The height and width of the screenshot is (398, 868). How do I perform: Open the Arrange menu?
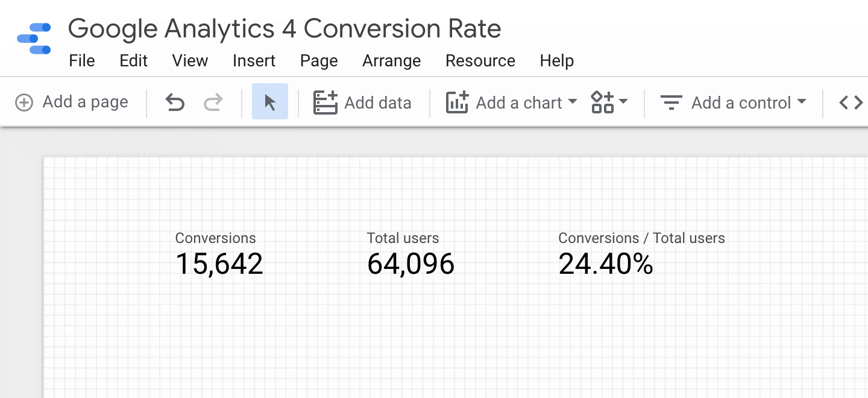coord(391,60)
